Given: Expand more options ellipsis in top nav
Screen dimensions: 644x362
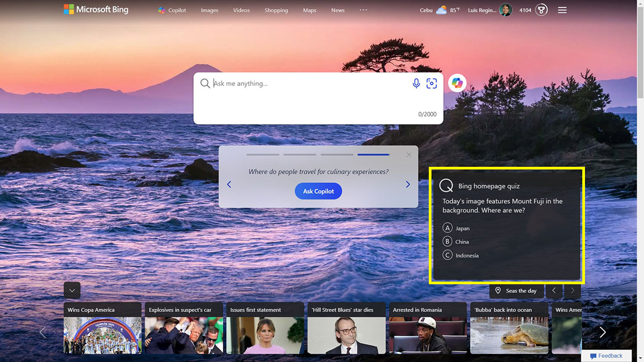Looking at the screenshot, I should (x=363, y=10).
